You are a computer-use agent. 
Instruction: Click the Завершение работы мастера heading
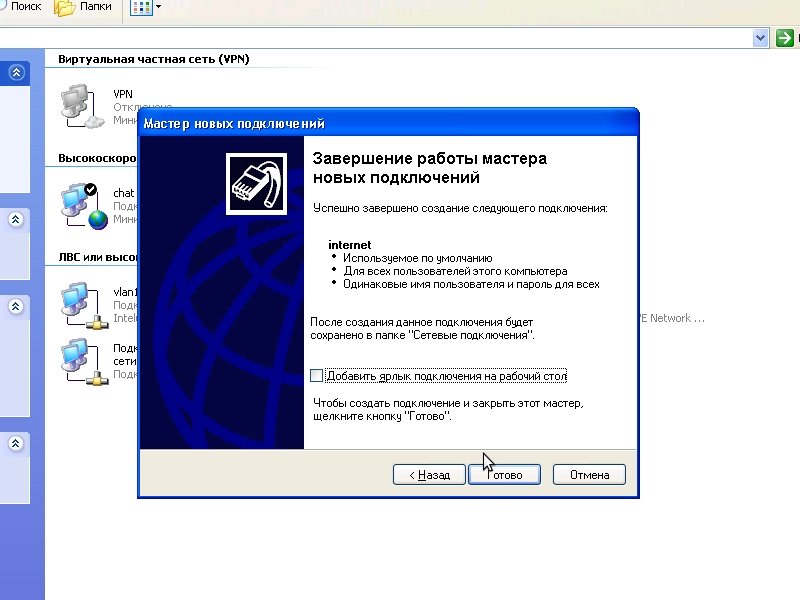click(x=429, y=168)
